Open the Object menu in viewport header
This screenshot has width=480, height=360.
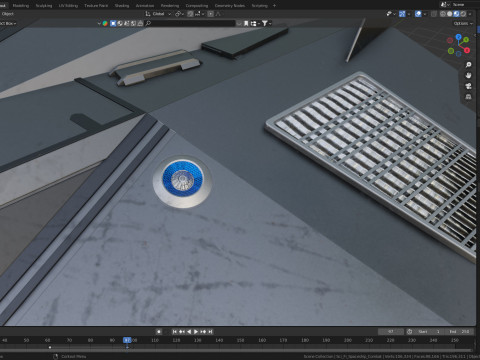(7, 14)
